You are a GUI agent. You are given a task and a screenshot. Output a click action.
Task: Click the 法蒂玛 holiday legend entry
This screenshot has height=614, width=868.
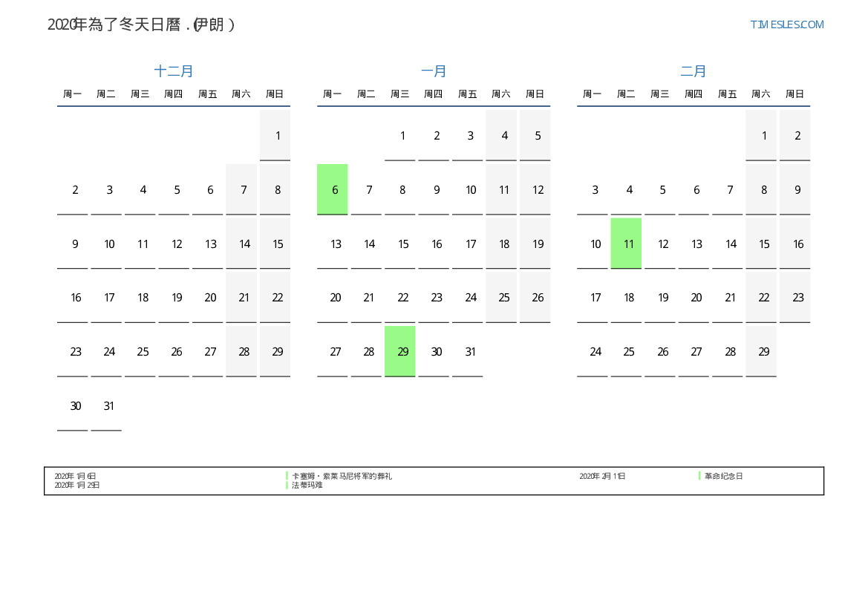point(307,485)
